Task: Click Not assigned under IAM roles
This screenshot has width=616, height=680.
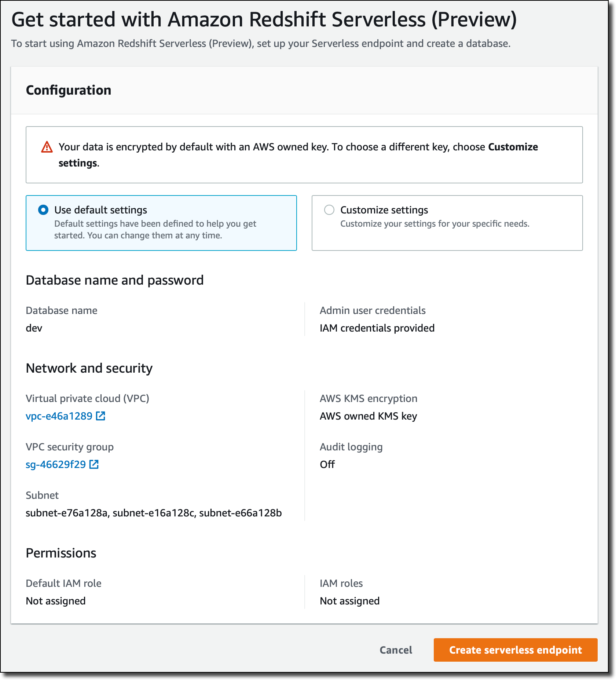Action: [349, 601]
